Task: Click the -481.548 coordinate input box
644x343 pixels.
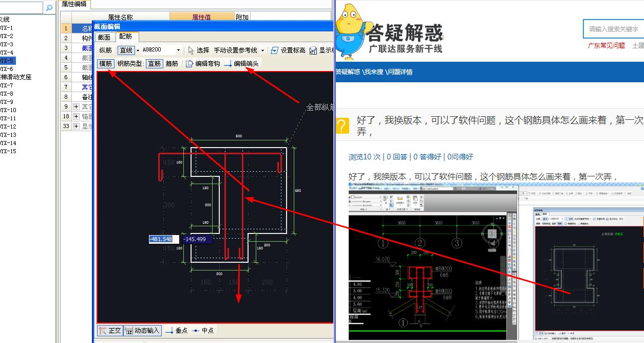Action: pos(164,239)
